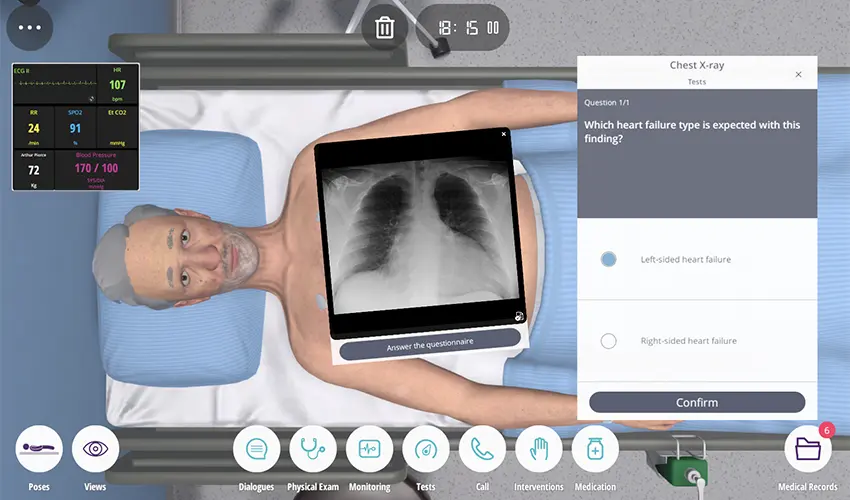This screenshot has height=500, width=850.
Task: Click Answer the questionnaire button
Action: [430, 344]
